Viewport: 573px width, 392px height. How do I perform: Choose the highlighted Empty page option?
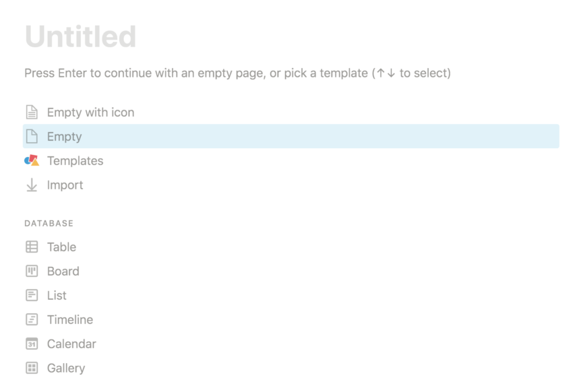pyautogui.click(x=64, y=137)
